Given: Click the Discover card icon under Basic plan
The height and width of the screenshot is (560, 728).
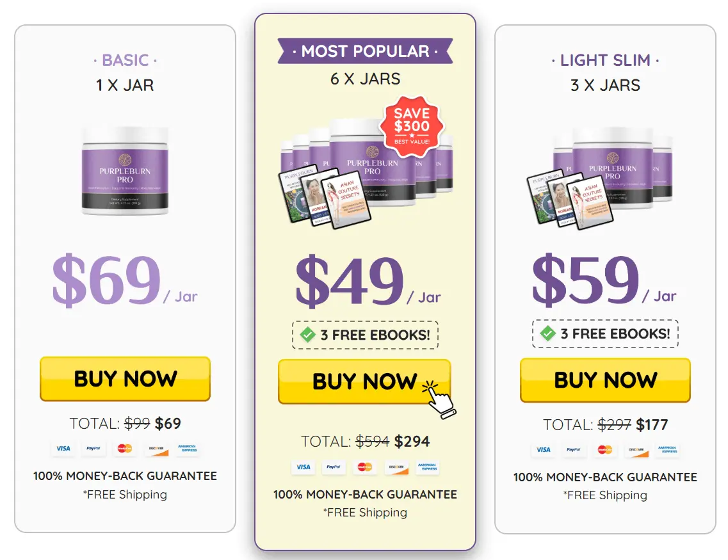Looking at the screenshot, I should pos(156,449).
